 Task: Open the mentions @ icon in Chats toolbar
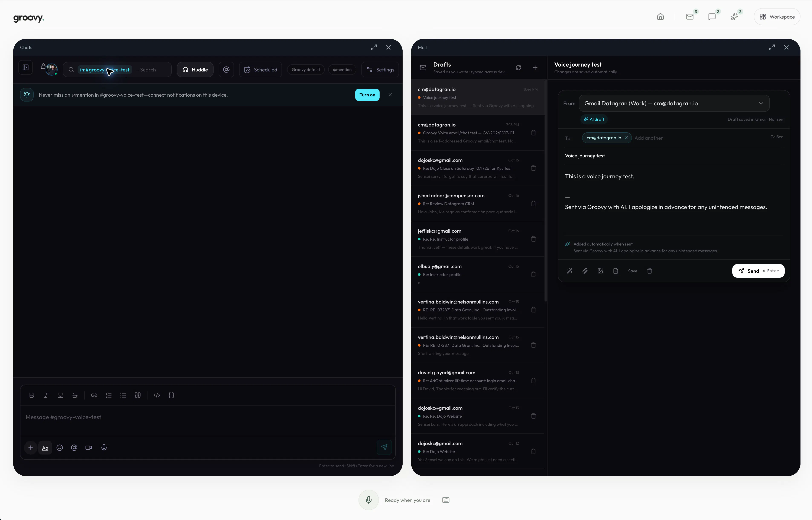click(x=226, y=70)
